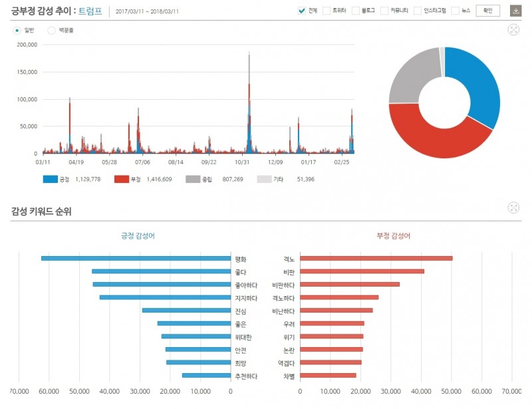The width and height of the screenshot is (532, 409).
Task: Check the 블로그 source filter
Action: click(356, 11)
